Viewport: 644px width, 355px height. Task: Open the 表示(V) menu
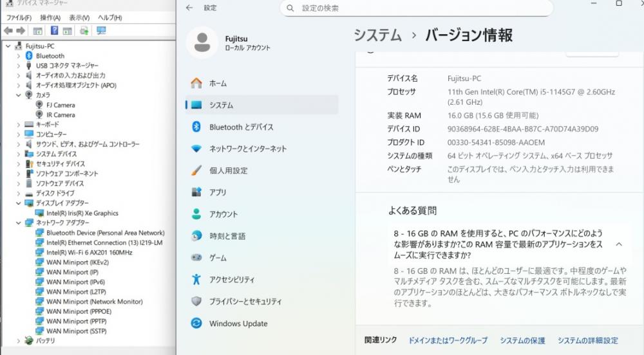pyautogui.click(x=79, y=17)
